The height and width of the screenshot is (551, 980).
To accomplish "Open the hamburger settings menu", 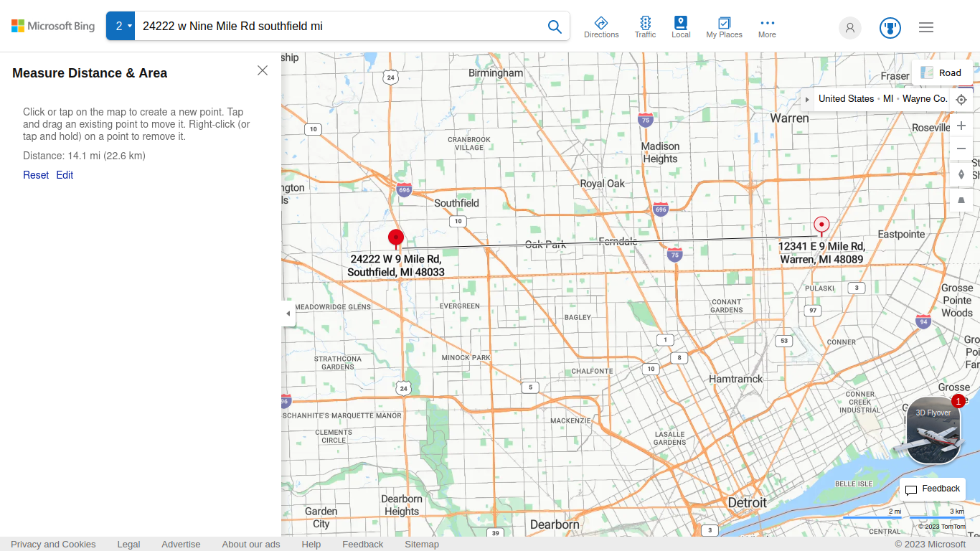I will pyautogui.click(x=926, y=27).
